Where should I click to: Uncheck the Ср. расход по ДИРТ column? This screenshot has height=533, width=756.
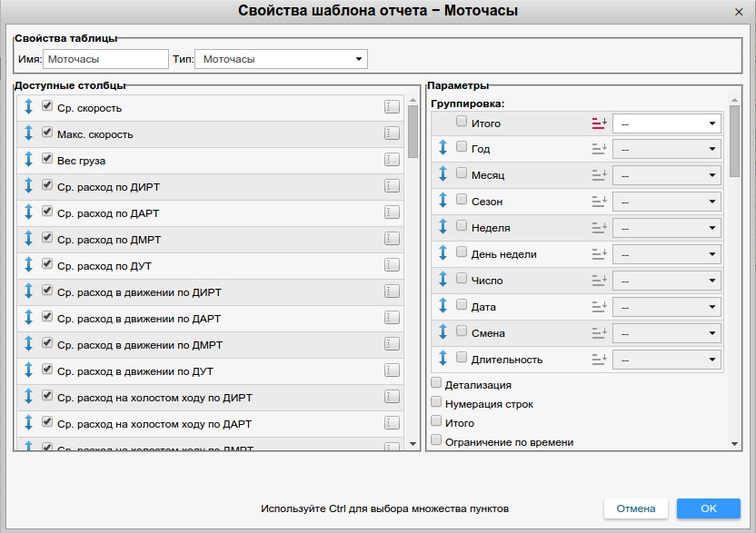(47, 186)
